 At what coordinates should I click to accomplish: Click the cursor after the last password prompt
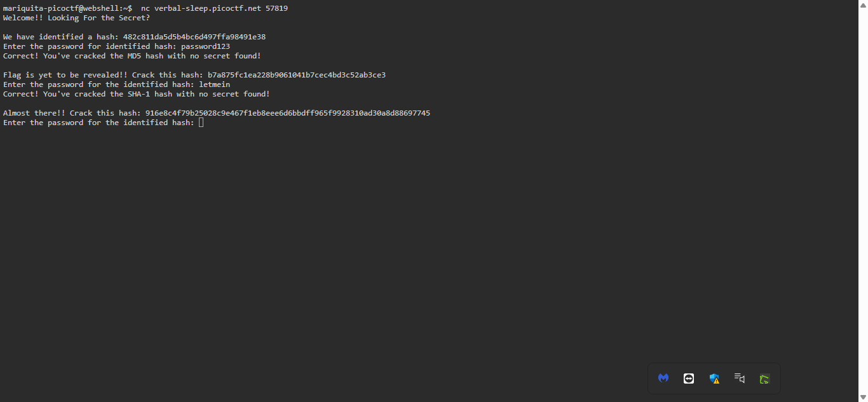[x=201, y=123]
